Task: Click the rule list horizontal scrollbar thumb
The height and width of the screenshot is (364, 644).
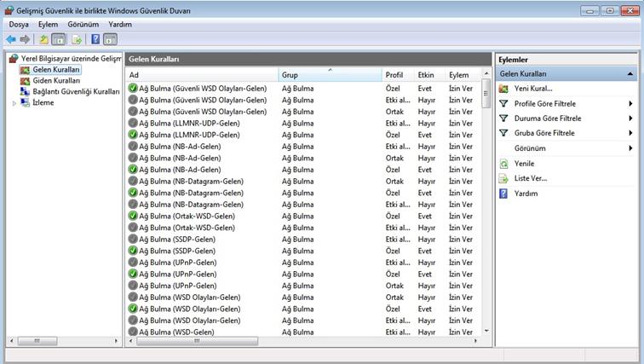Action: [x=197, y=341]
